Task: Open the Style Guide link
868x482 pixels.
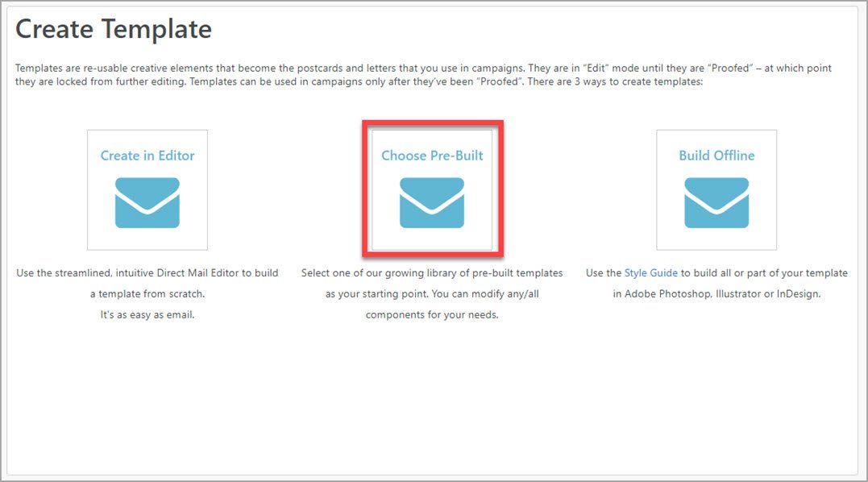Action: 650,272
